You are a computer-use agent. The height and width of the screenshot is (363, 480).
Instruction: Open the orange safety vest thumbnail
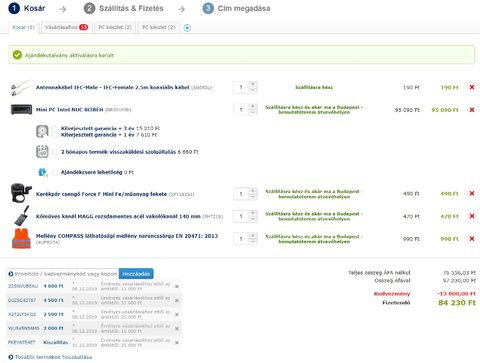click(21, 238)
